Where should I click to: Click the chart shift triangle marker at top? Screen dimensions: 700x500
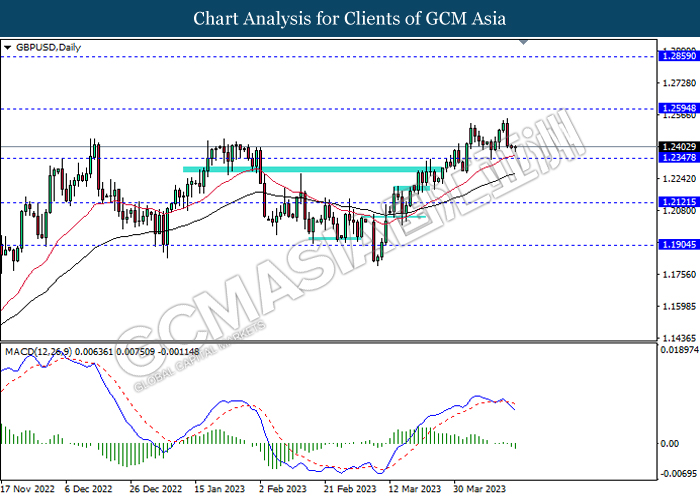pos(524,42)
